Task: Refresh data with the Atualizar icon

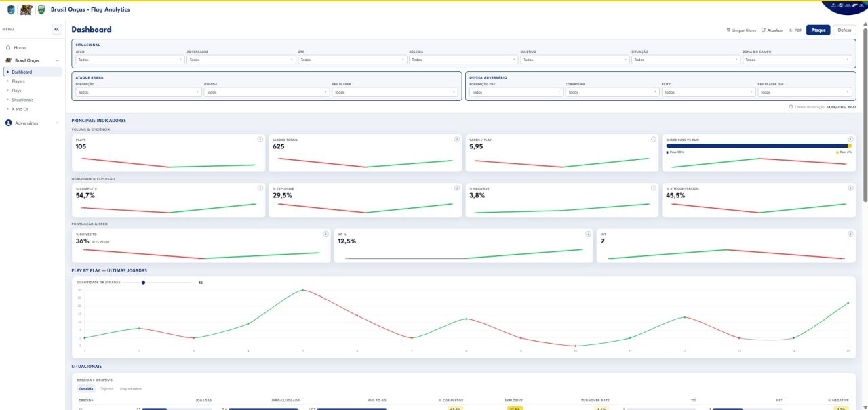Action: 764,30
